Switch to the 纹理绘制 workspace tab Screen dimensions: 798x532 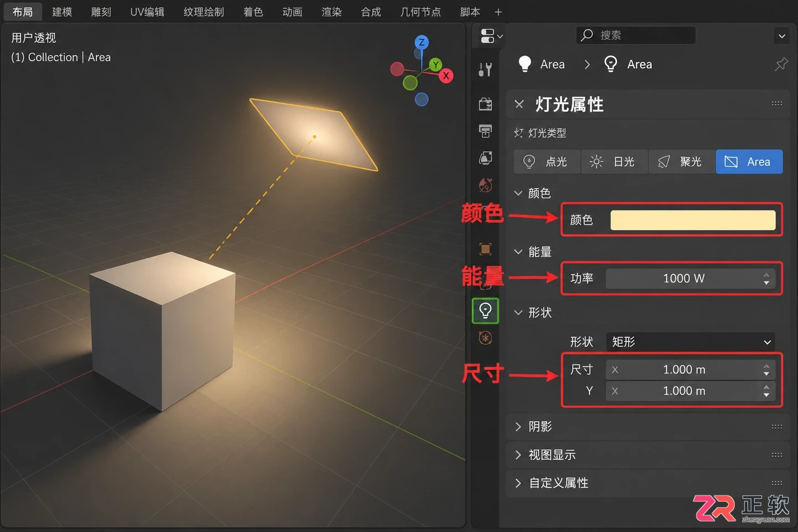(x=204, y=12)
